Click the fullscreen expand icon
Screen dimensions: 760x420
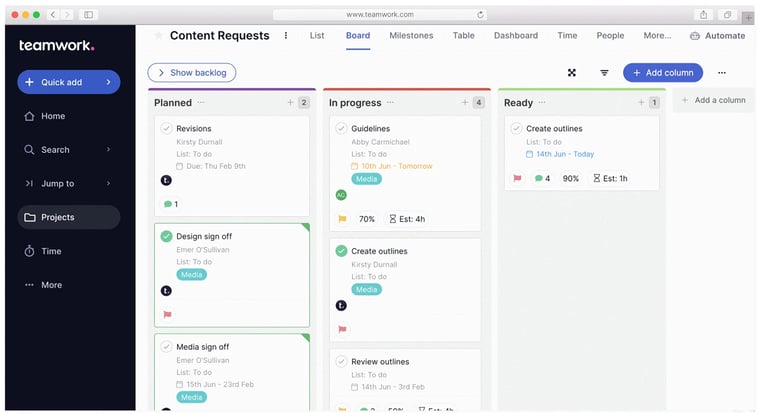coord(572,73)
